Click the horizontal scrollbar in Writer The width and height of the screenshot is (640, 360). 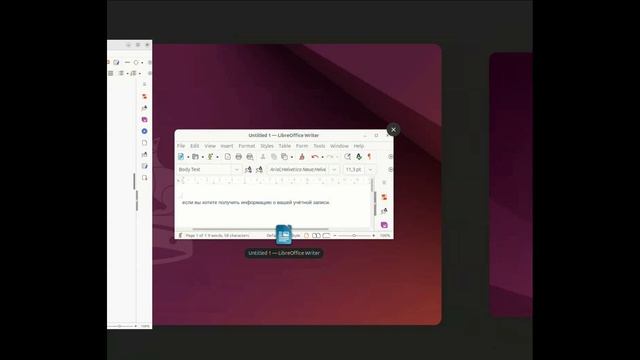tap(260, 229)
